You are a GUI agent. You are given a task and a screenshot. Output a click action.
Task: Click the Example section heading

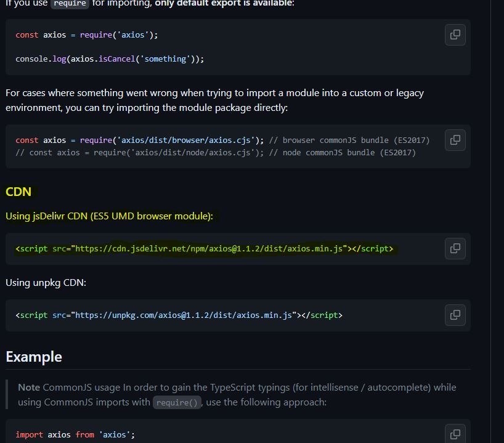tap(34, 357)
